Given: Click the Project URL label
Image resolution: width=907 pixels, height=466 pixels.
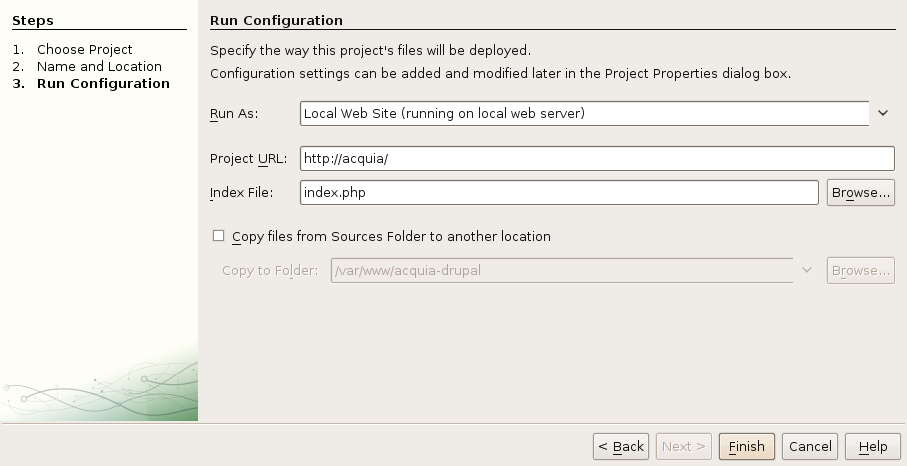Looking at the screenshot, I should point(248,158).
